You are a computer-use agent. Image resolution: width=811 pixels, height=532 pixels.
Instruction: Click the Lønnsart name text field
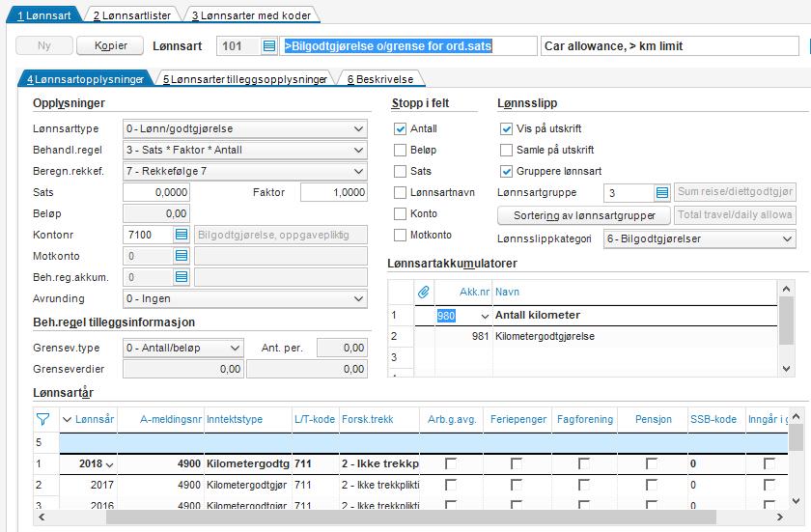coord(408,46)
